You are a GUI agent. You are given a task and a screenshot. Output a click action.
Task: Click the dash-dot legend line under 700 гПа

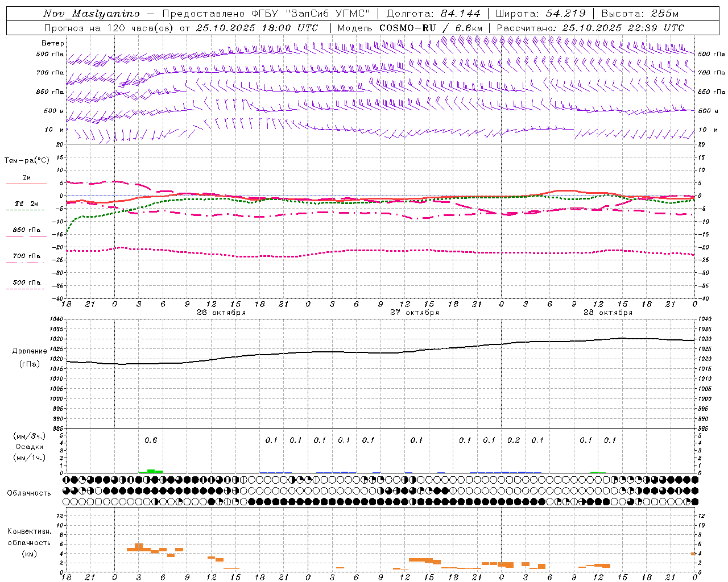26,263
